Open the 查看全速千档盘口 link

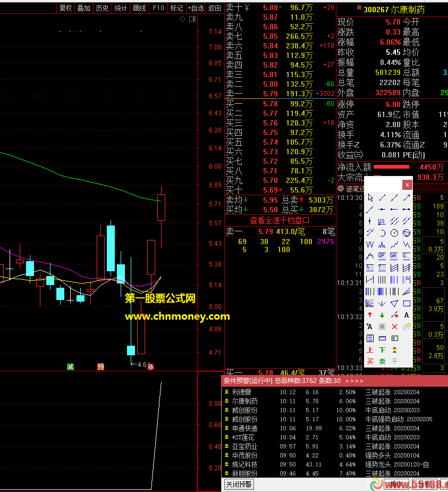[280, 221]
